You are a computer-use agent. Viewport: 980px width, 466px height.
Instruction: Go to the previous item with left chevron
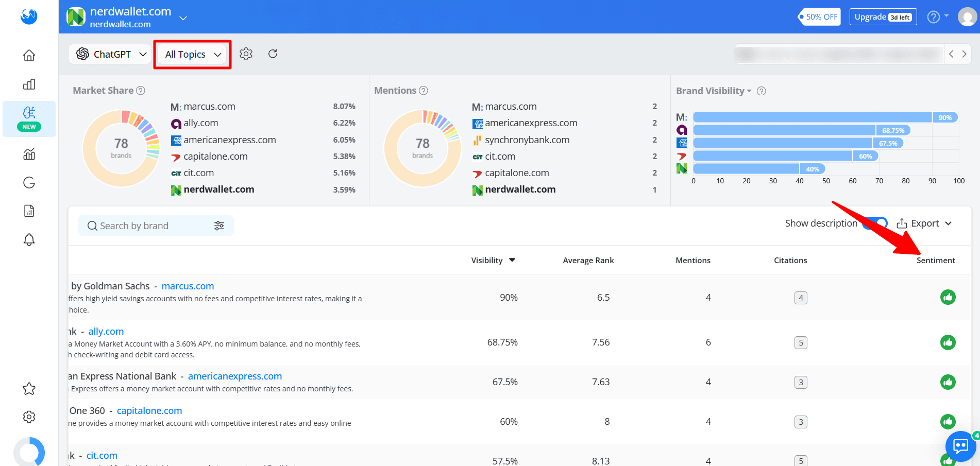[951, 54]
